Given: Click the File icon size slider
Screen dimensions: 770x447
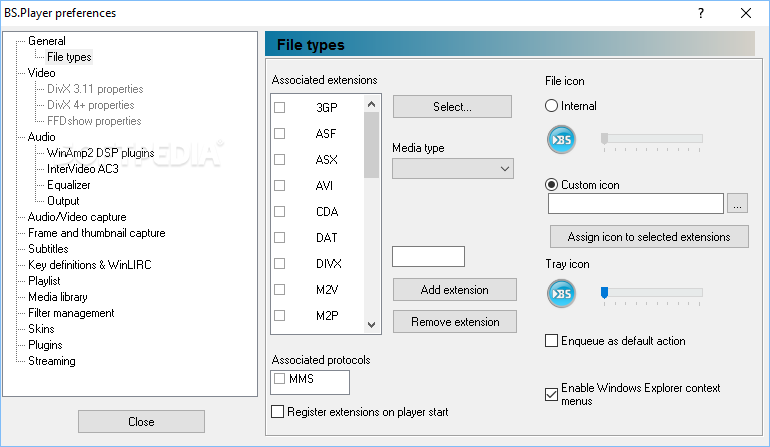Looking at the screenshot, I should coord(652,139).
